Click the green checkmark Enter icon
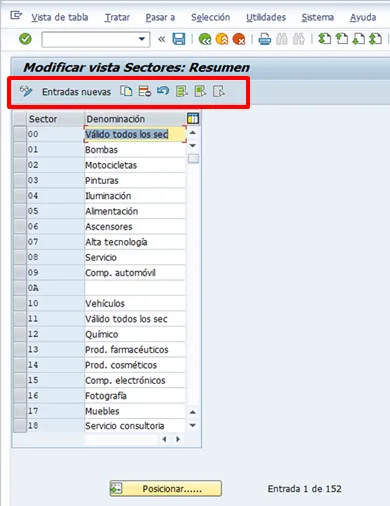 pos(25,39)
